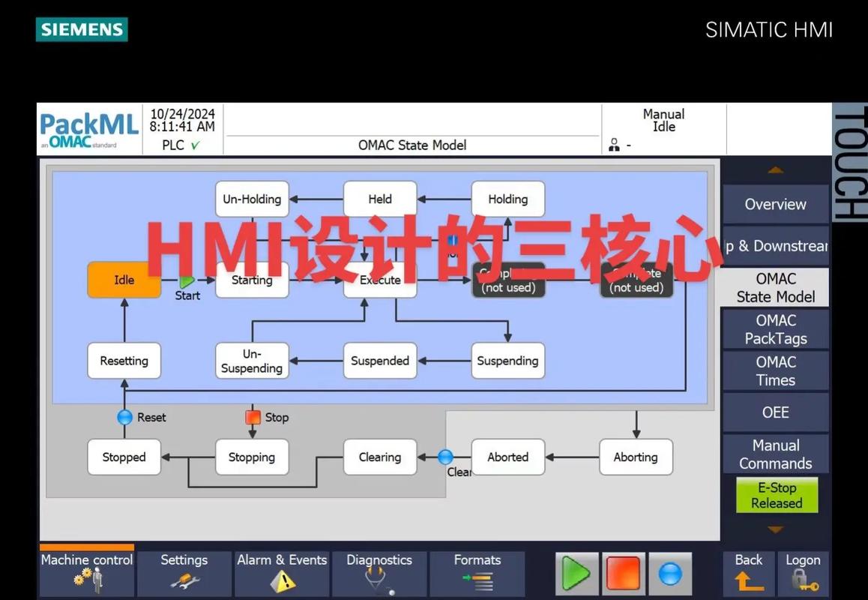Select the Holding state box

(507, 199)
